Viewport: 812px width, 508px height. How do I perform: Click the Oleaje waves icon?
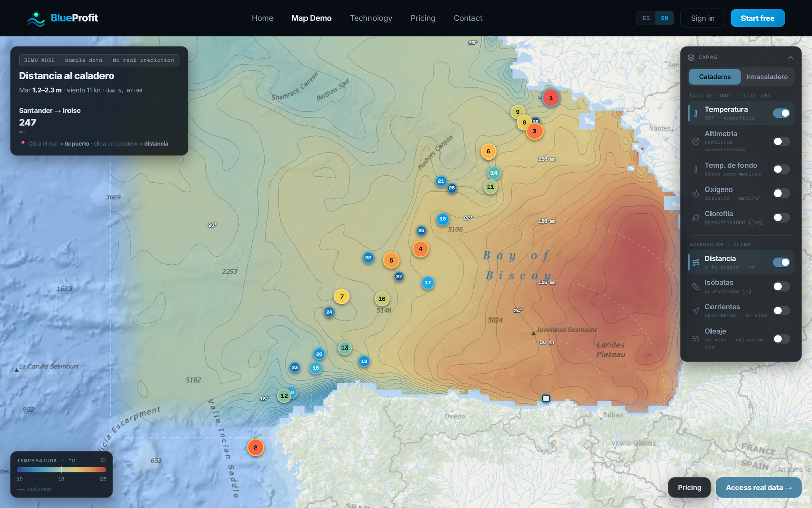click(x=696, y=339)
